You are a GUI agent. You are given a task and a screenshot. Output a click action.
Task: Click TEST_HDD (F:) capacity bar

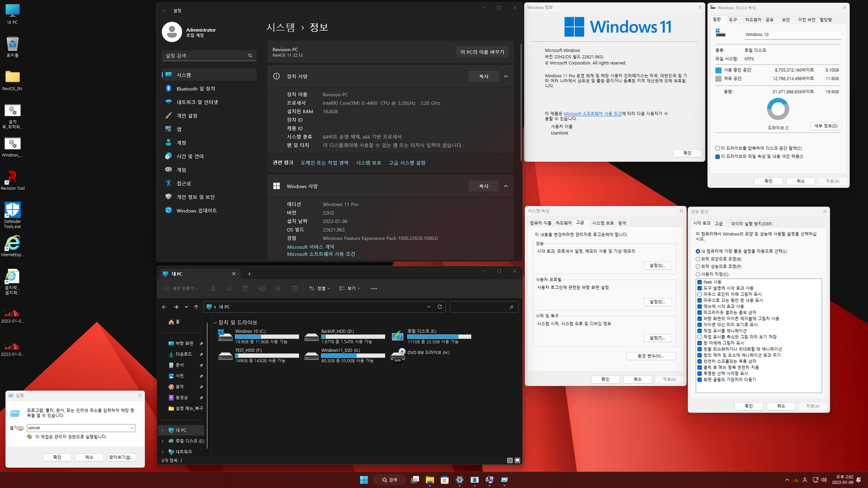pyautogui.click(x=267, y=356)
